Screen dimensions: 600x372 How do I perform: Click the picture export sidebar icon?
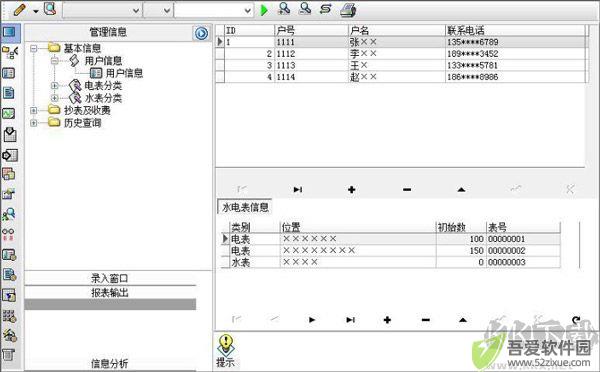pyautogui.click(x=9, y=194)
